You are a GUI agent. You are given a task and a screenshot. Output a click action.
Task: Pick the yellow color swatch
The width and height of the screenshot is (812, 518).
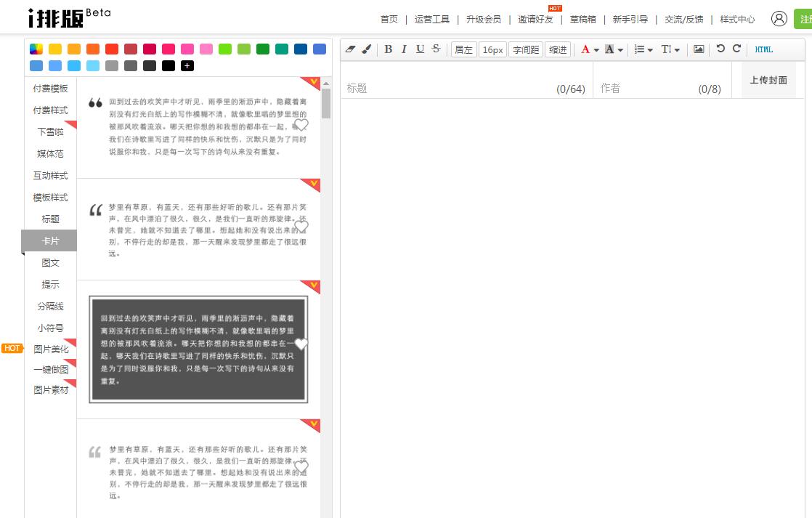(x=55, y=49)
